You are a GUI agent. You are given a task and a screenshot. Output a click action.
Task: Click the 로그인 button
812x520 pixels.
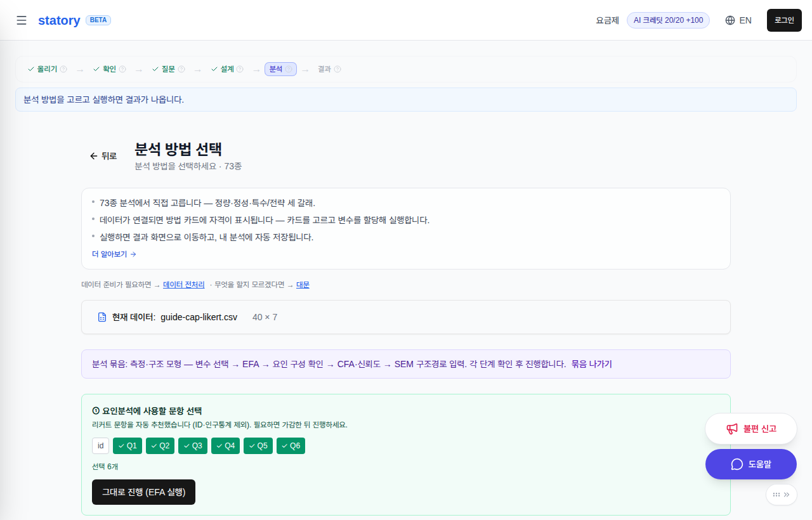(784, 20)
